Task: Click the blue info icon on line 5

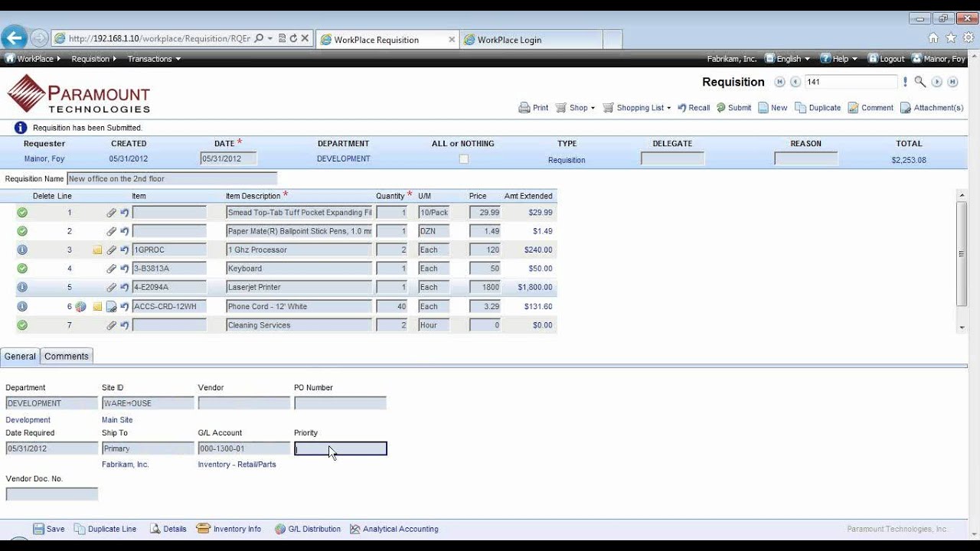Action: pyautogui.click(x=22, y=288)
